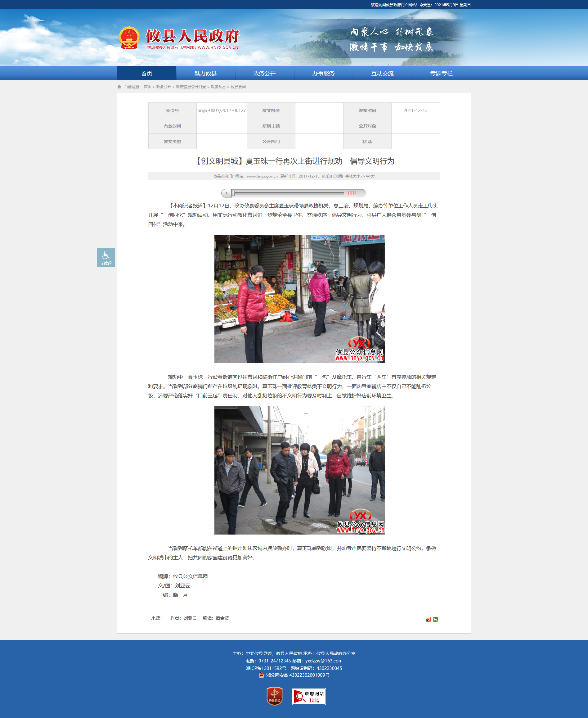This screenshot has height=718, width=588.
Task: Click the [打印] print link
Action: pos(327,176)
